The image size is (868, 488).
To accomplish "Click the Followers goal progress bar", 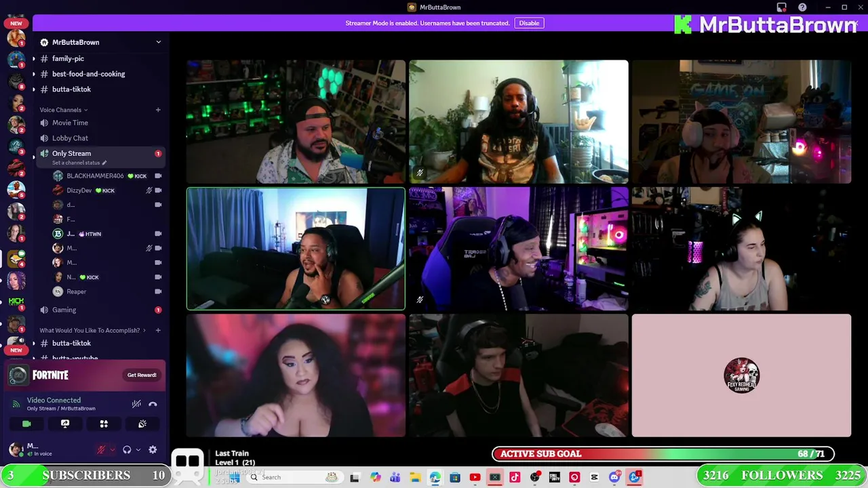I will pos(782,475).
